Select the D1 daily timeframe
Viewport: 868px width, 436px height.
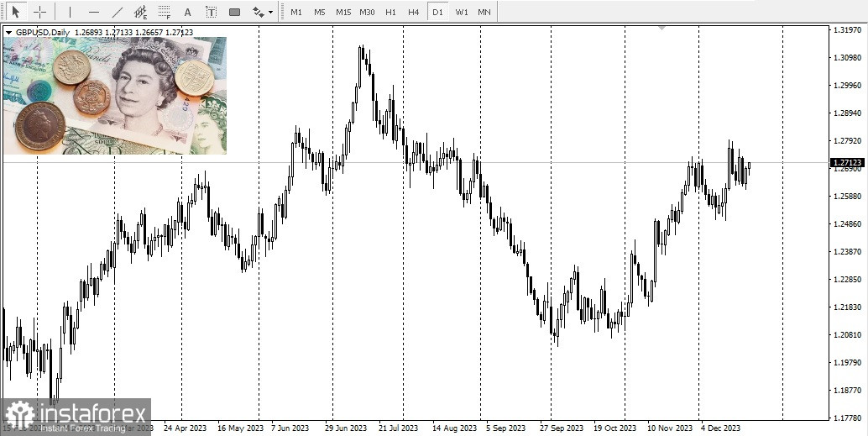(438, 12)
